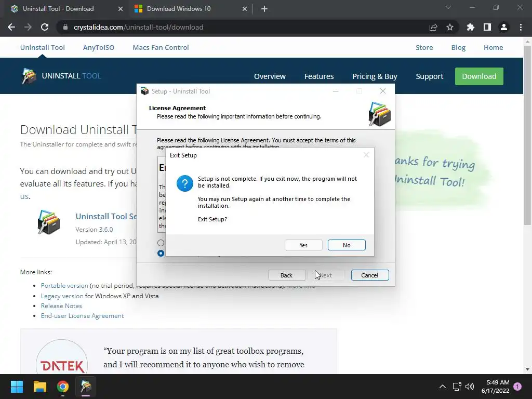Click the Setup window toolbox logo icon
Screen dimensions: 532x399
point(380,114)
